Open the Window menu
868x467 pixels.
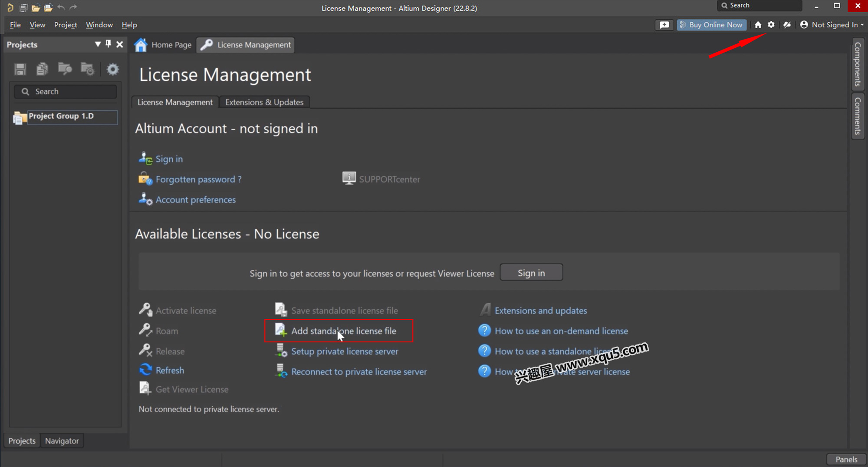point(99,25)
